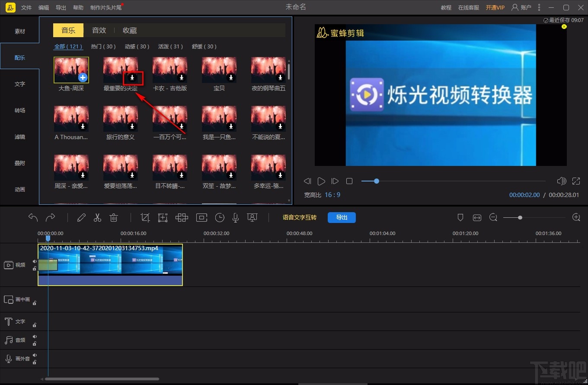
Task: Lock the 画外音 voice-over track
Action: pos(35,362)
